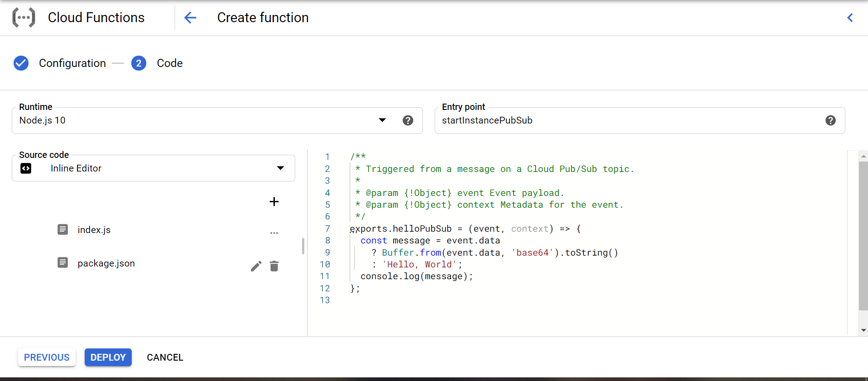Go back using the blue arrow
This screenshot has width=868, height=381.
(x=190, y=18)
